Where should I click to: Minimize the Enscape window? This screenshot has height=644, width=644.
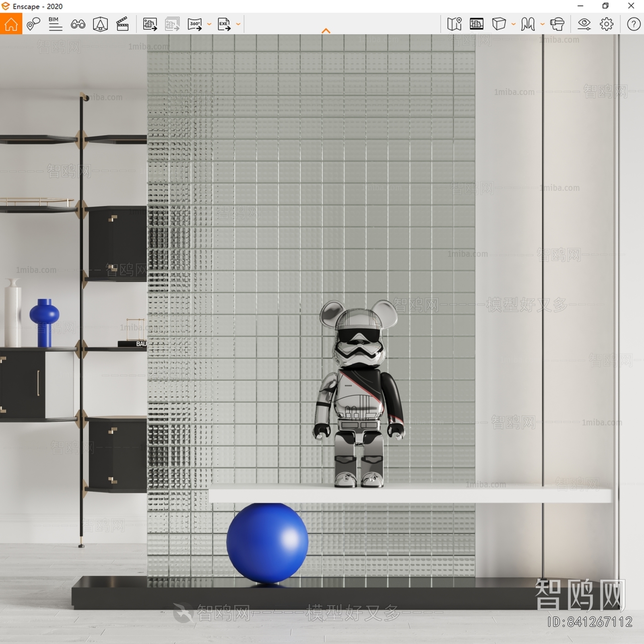pyautogui.click(x=580, y=6)
